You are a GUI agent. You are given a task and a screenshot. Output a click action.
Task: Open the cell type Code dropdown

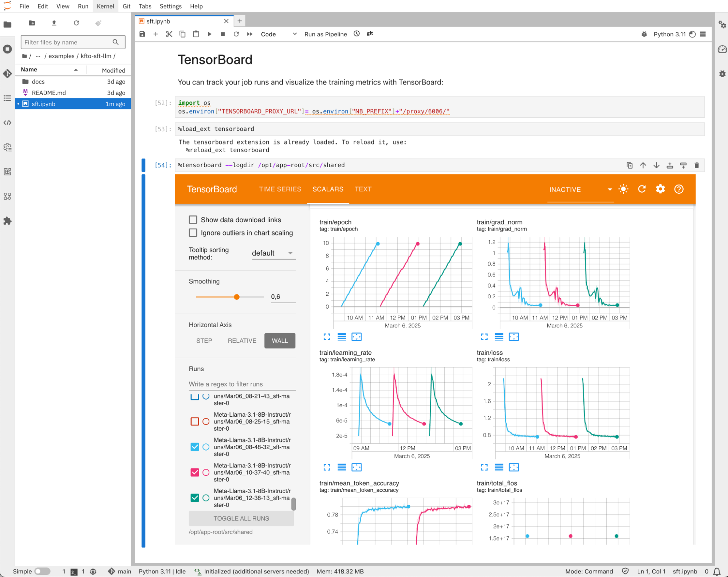(x=279, y=34)
